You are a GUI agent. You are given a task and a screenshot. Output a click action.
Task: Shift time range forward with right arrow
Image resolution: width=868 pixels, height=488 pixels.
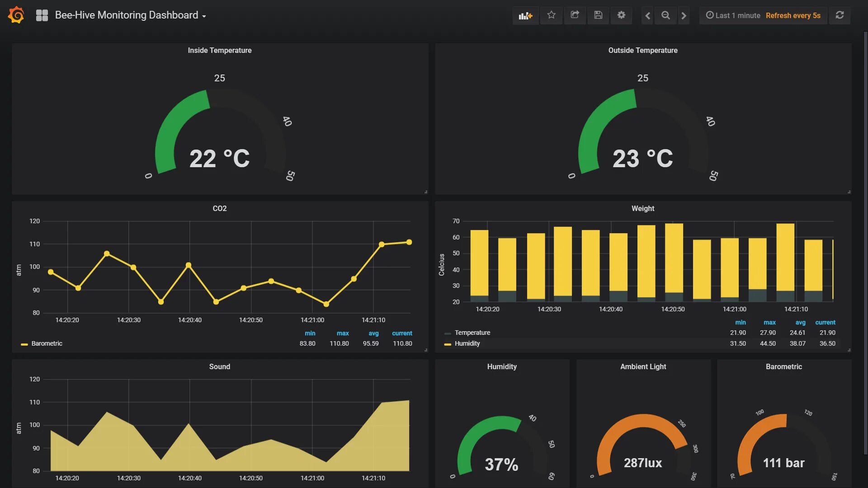pos(684,15)
